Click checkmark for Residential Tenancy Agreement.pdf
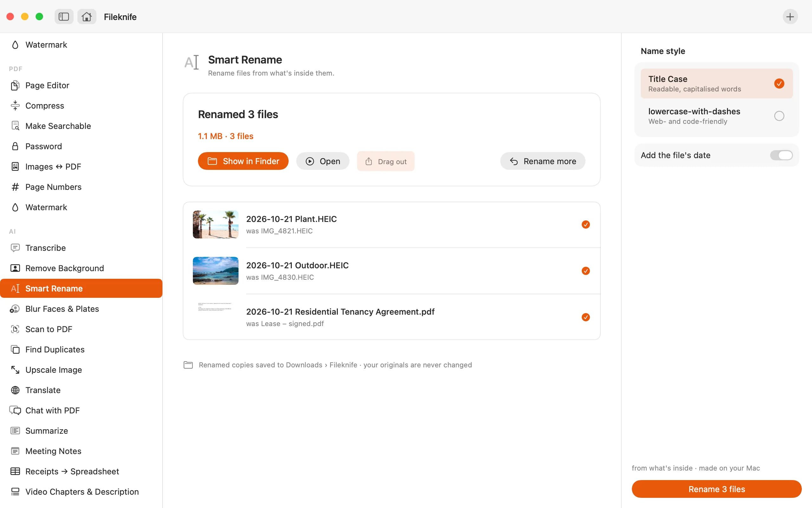Image resolution: width=812 pixels, height=508 pixels. (x=586, y=317)
